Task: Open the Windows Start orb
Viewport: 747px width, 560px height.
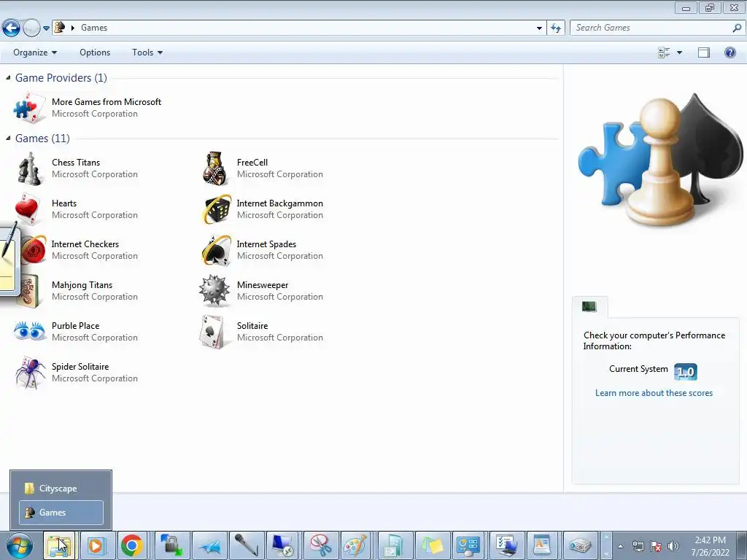Action: 20,545
